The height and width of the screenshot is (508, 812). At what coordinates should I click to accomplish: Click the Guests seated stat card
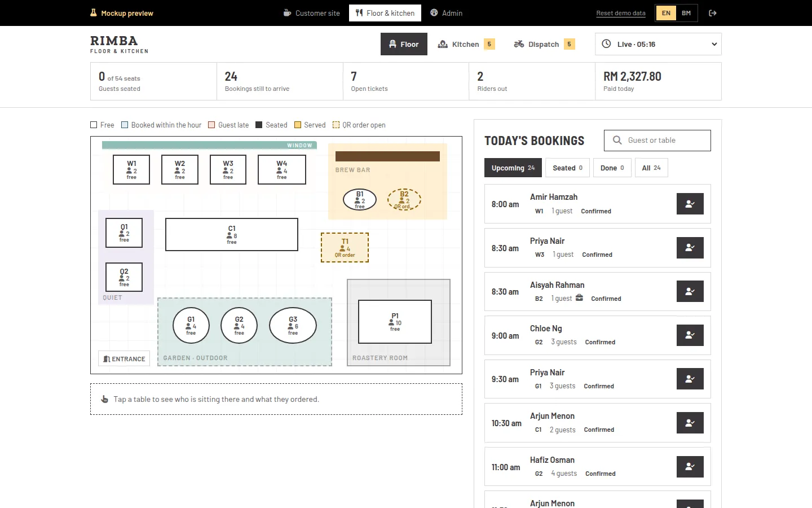[153, 81]
